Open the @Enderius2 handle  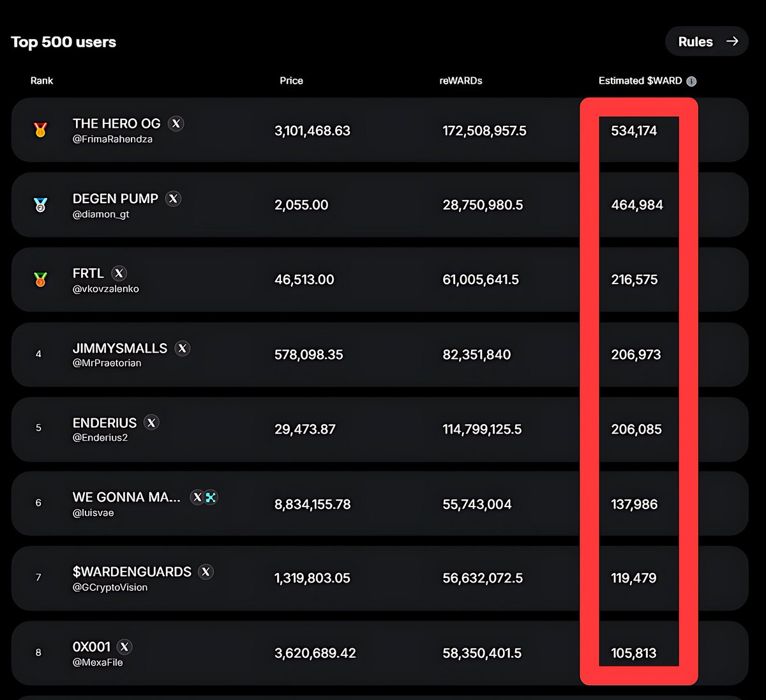pos(100,438)
